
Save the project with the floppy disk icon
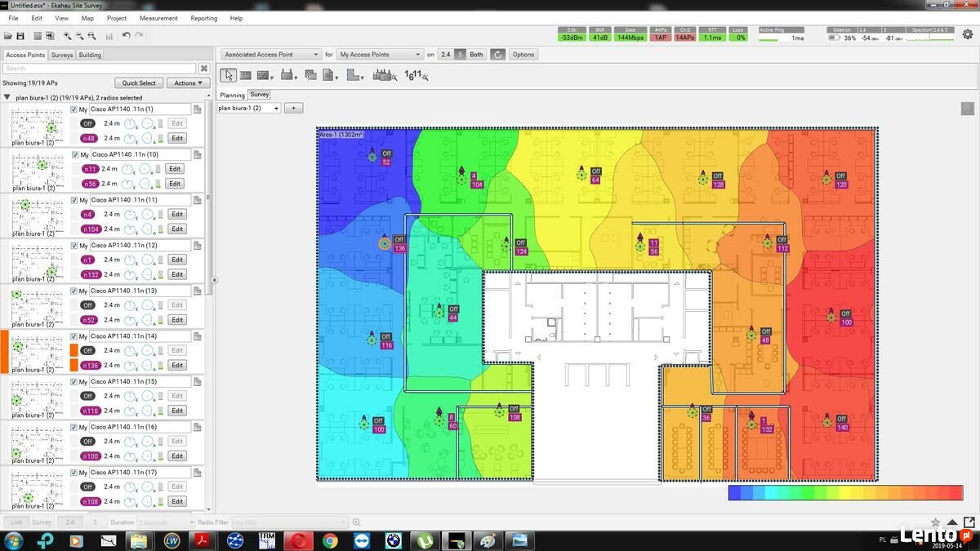[20, 36]
